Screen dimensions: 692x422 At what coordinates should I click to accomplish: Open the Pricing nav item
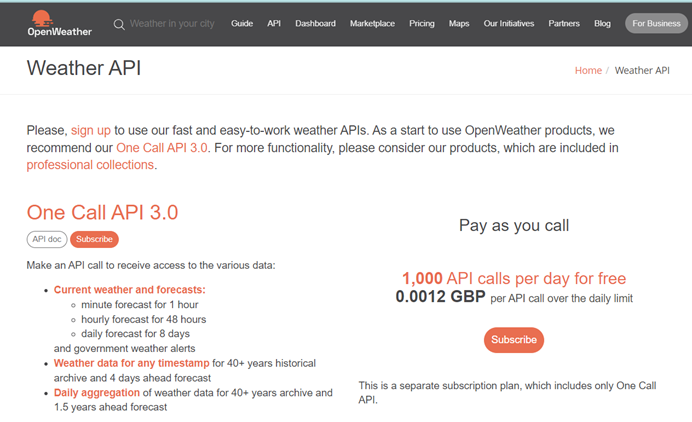pyautogui.click(x=421, y=23)
